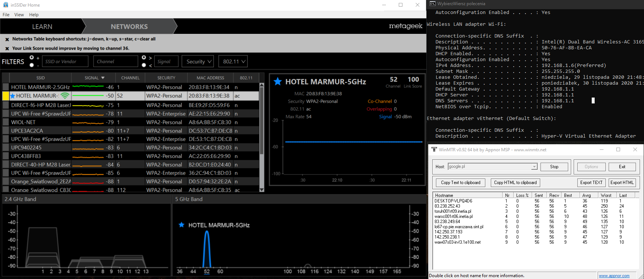Click Copy HTML to clipboard in WinMTR
Image resolution: width=644 pixels, height=279 pixels.
click(x=515, y=183)
